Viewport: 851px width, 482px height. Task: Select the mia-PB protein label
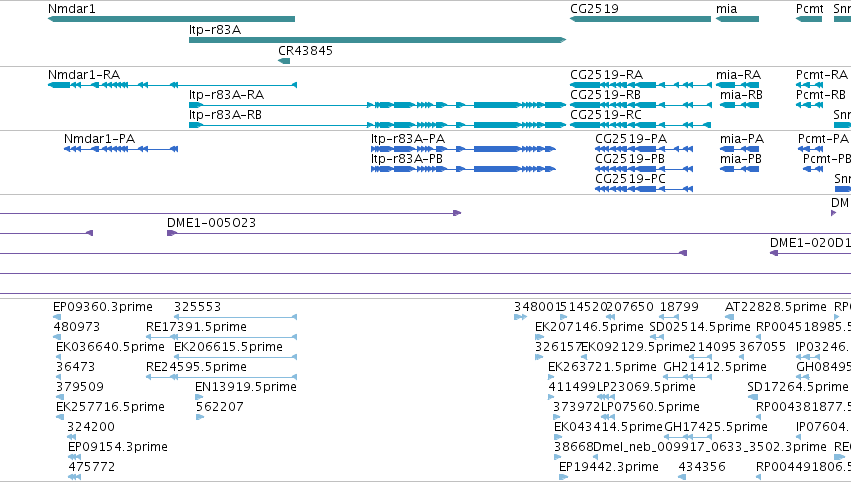click(741, 158)
